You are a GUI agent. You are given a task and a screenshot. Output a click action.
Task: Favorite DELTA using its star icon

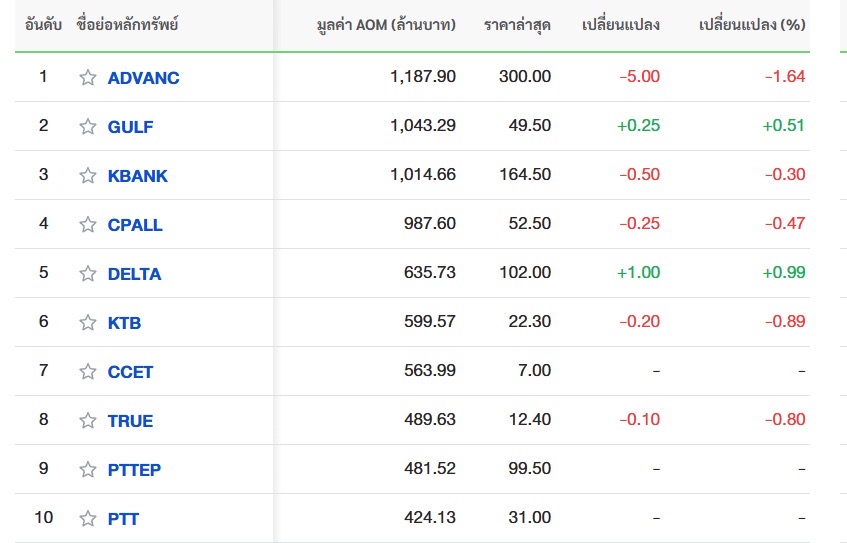coord(88,273)
